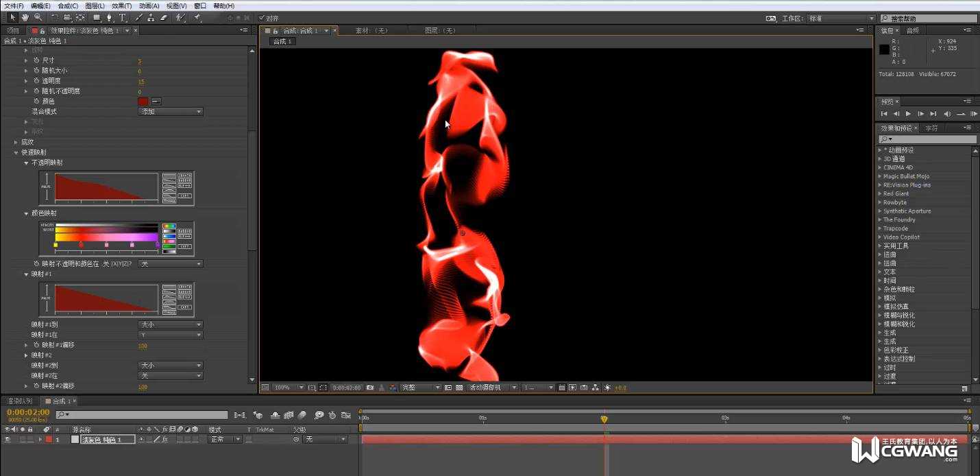This screenshot has width=980, height=476.
Task: Select the Zoom magnifier tool
Action: point(38,17)
